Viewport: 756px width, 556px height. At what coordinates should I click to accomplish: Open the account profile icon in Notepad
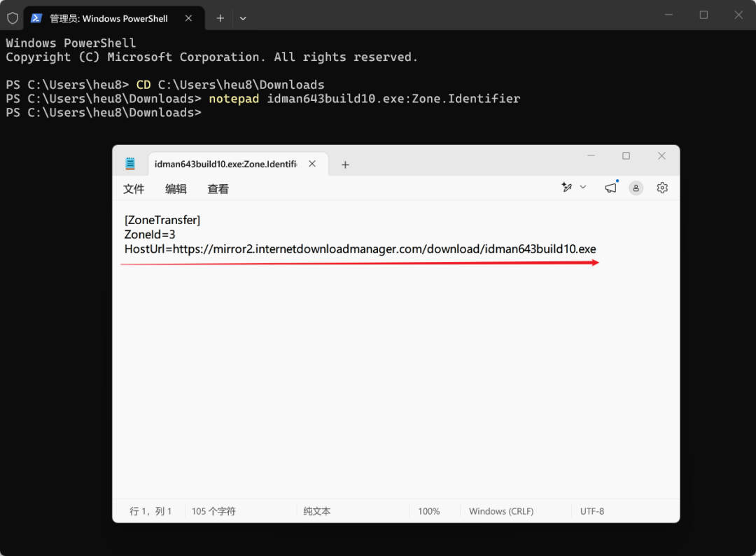coord(636,188)
